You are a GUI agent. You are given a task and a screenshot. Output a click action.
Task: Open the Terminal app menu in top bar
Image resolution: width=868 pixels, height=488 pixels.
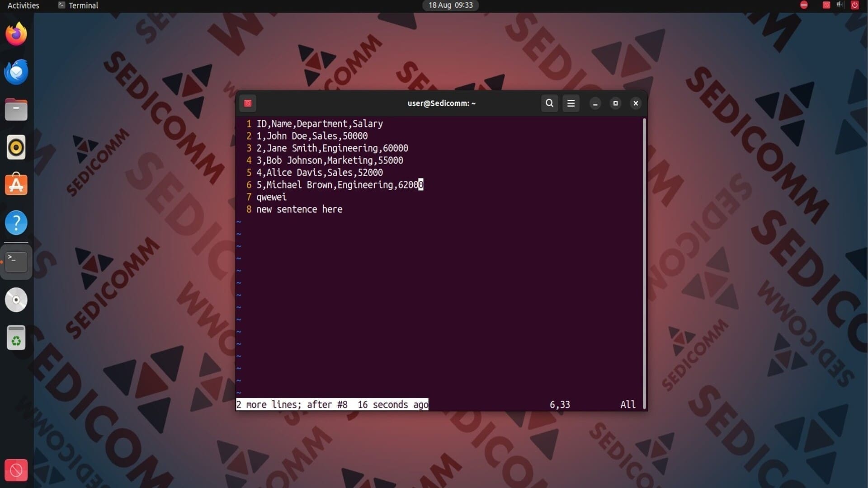tap(78, 5)
